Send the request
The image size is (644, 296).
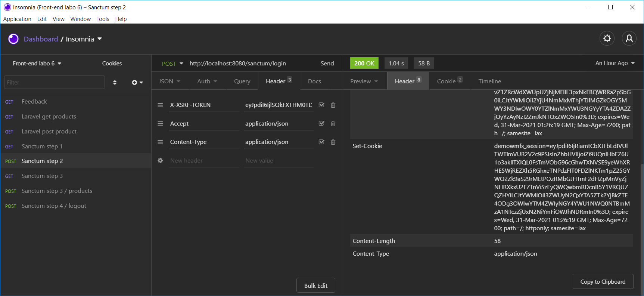pyautogui.click(x=327, y=64)
